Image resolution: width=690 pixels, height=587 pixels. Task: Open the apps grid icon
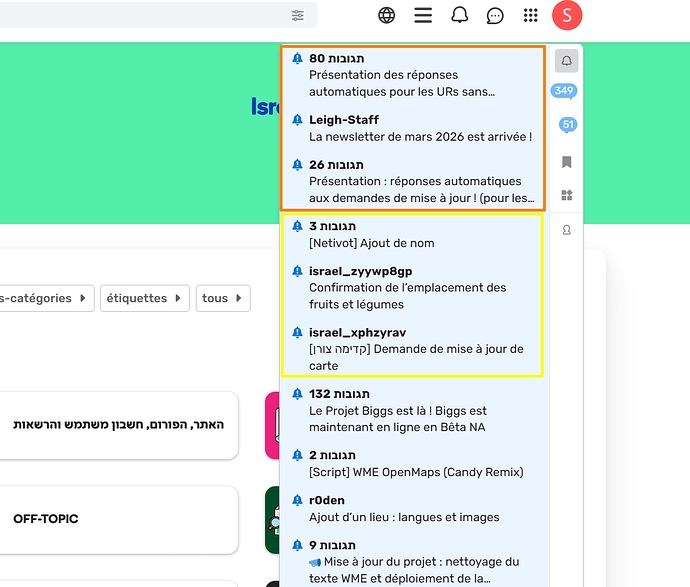(x=531, y=15)
